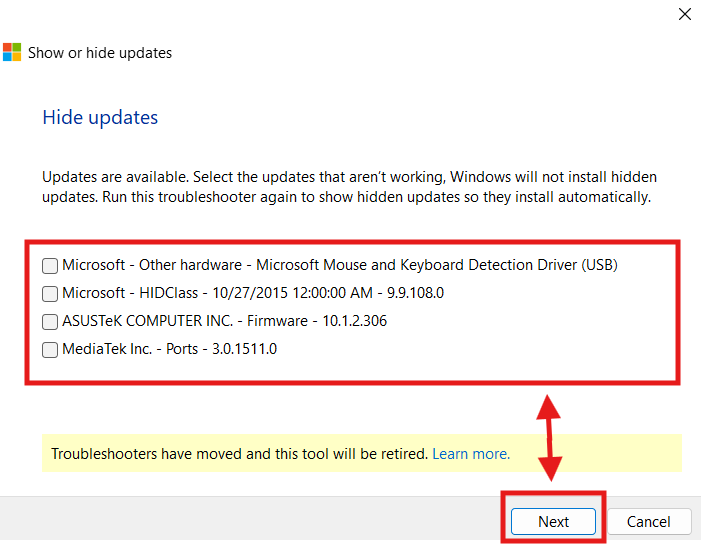Click the Microsoft logo in the title

12,52
